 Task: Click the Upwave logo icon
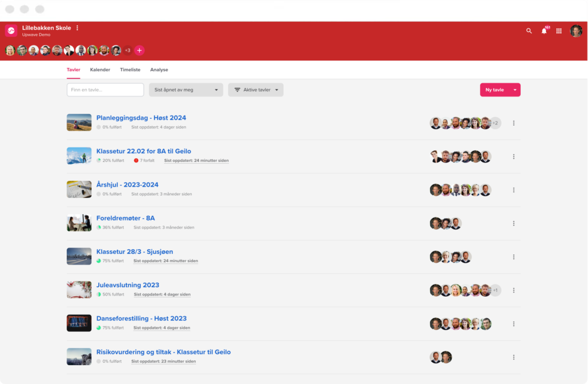point(11,31)
